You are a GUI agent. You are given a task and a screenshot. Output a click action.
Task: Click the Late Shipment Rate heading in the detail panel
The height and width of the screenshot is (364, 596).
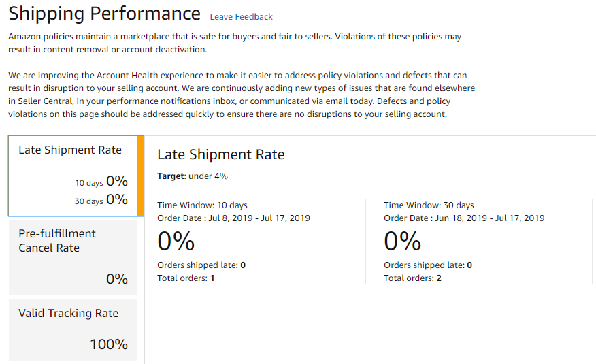pyautogui.click(x=220, y=155)
